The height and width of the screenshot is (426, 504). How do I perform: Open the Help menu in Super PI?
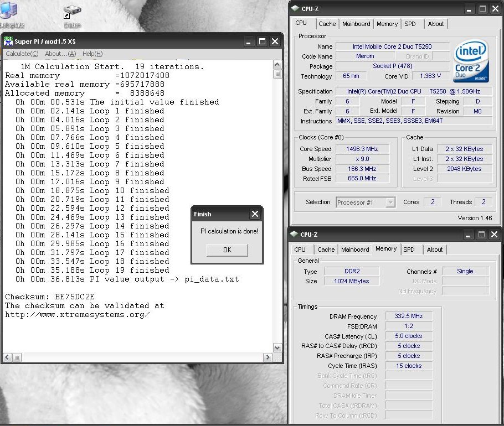[x=92, y=54]
